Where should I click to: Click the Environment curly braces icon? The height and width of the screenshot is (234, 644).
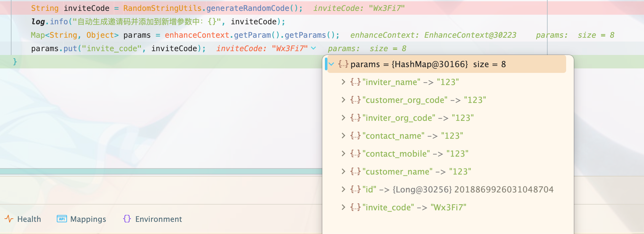[127, 219]
